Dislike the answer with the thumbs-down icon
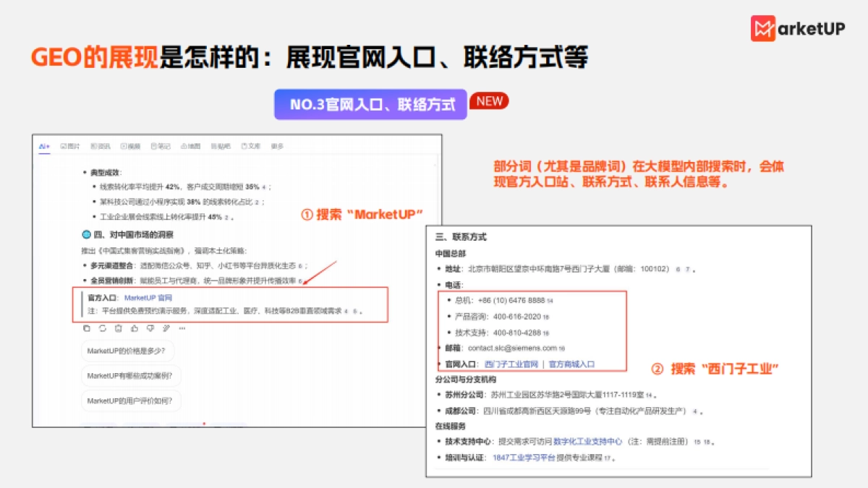 [x=150, y=329]
